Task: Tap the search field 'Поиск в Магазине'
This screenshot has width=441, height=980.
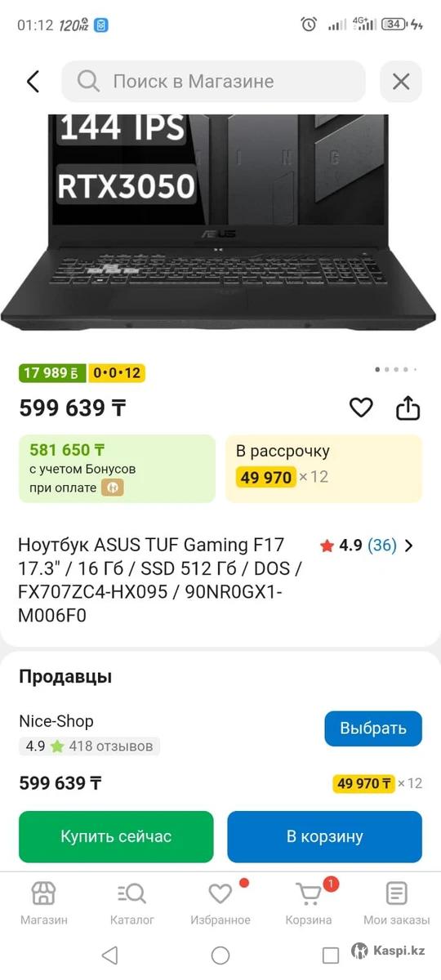Action: coord(214,82)
